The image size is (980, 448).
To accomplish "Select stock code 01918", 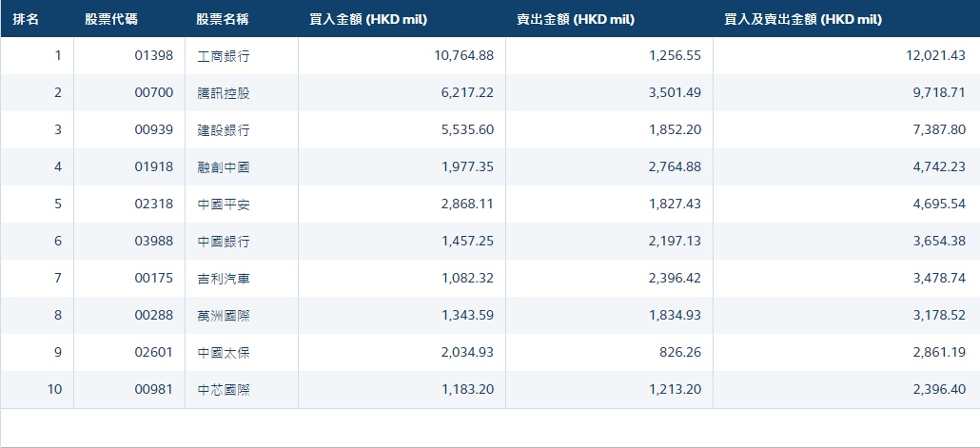I will click(x=153, y=167).
